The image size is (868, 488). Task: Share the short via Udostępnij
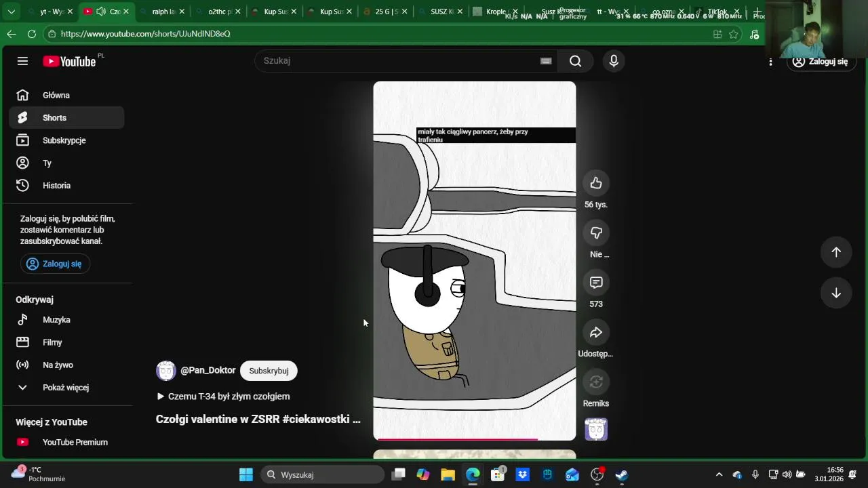pos(596,332)
